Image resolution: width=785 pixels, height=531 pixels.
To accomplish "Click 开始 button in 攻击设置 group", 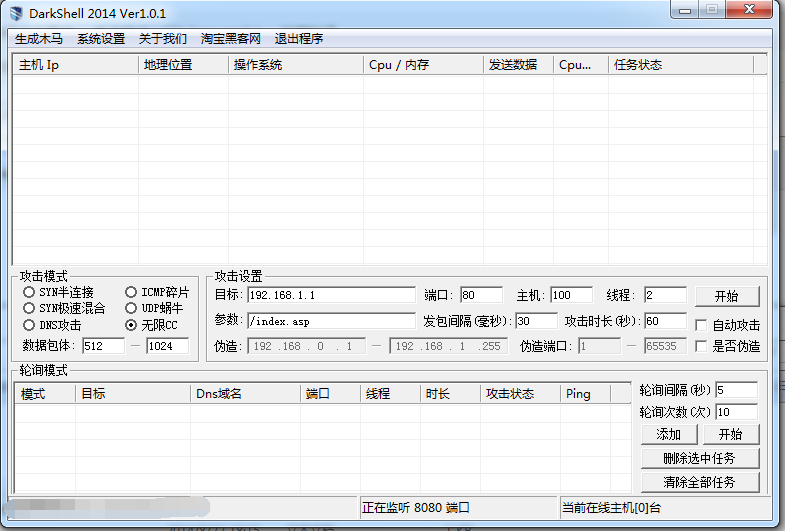I will point(727,296).
